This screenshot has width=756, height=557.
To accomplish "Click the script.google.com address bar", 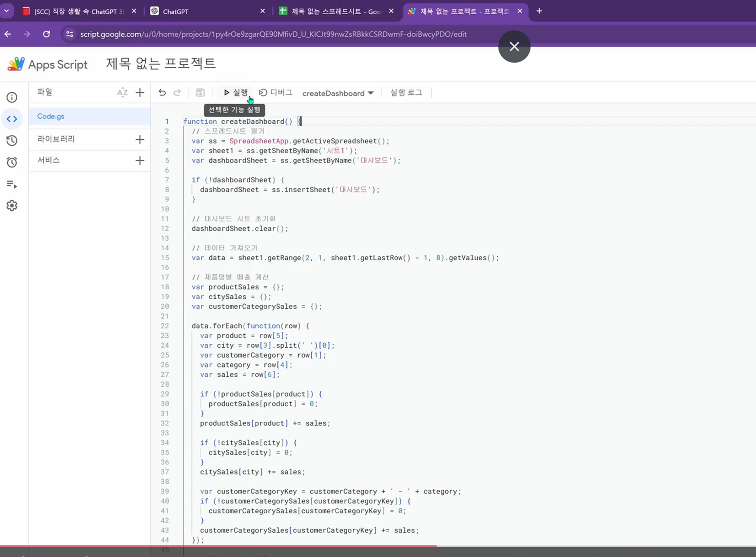I will (273, 34).
